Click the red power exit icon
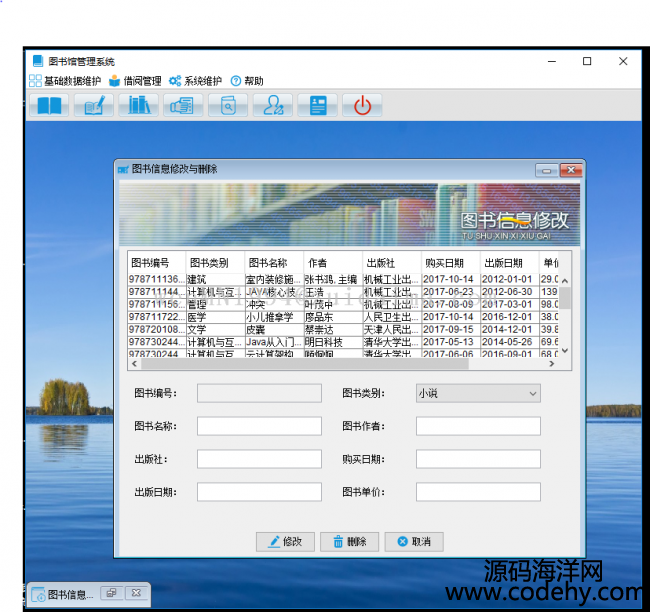650x612 pixels. [362, 105]
